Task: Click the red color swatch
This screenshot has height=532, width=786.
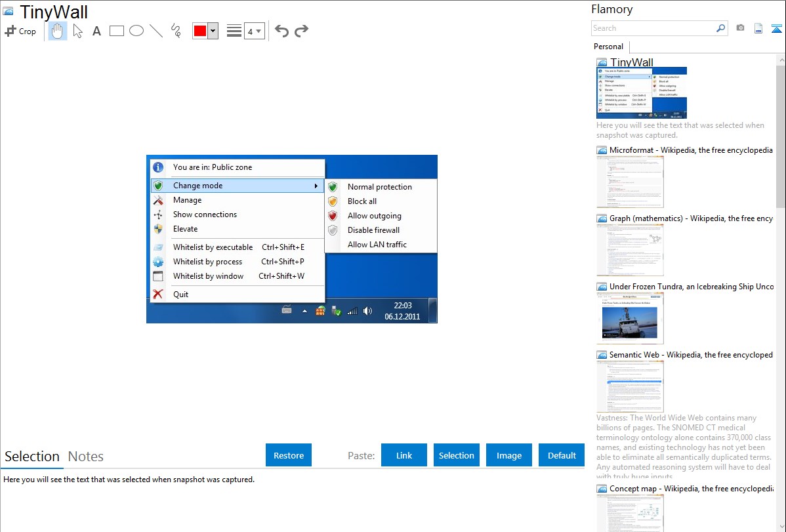Action: 199,31
